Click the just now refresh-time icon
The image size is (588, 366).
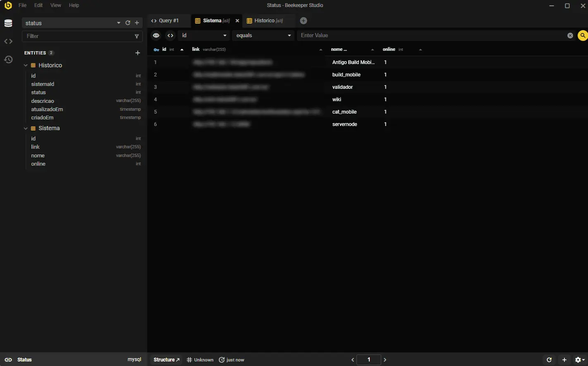pyautogui.click(x=222, y=360)
